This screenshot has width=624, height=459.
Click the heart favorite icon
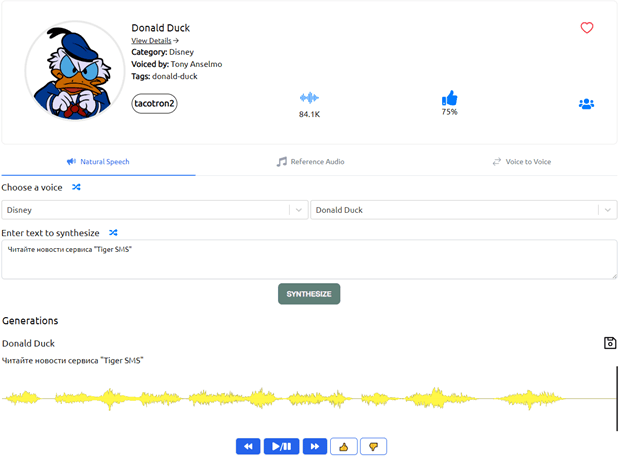587,28
